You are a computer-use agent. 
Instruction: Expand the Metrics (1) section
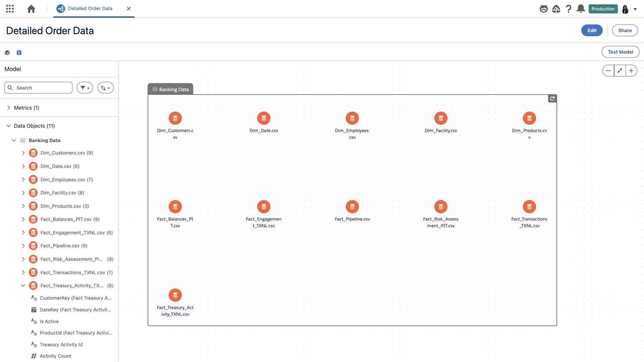point(9,108)
